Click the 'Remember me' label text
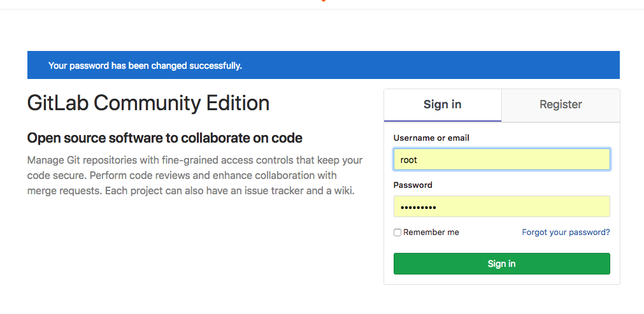Image resolution: width=644 pixels, height=314 pixels. tap(431, 232)
